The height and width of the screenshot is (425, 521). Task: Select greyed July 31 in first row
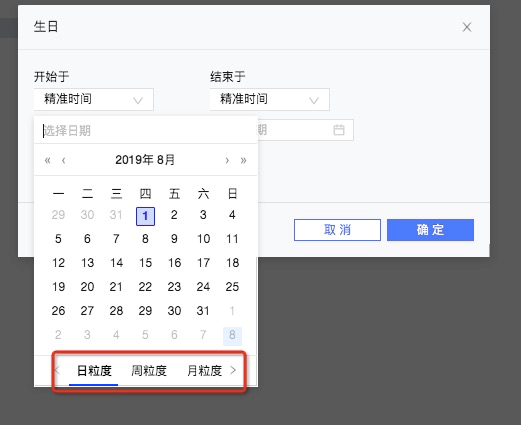pos(116,215)
